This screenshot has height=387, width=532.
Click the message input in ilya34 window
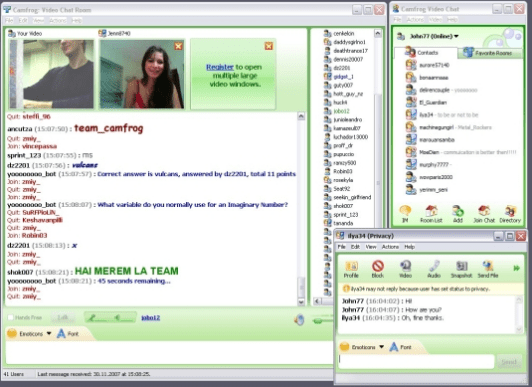click(416, 362)
